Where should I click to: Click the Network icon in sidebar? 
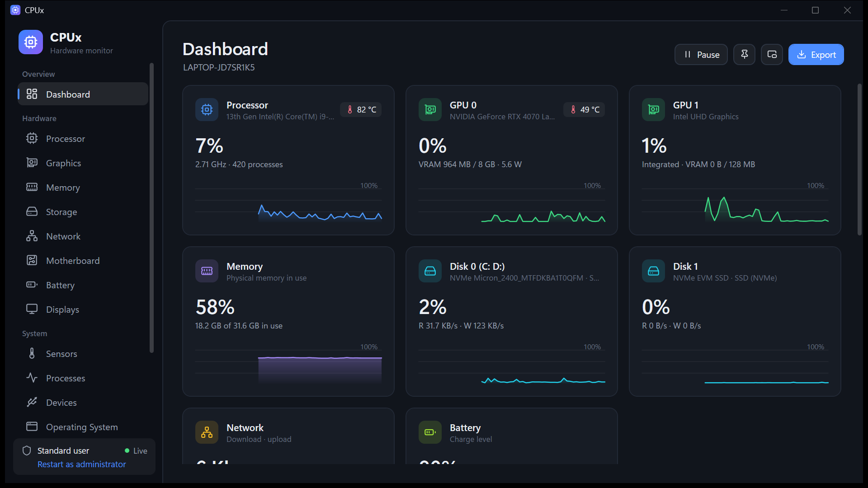32,236
